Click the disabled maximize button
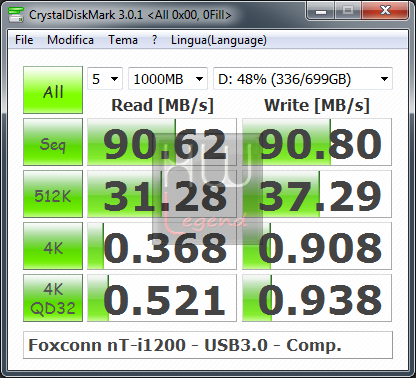 coord(348,11)
